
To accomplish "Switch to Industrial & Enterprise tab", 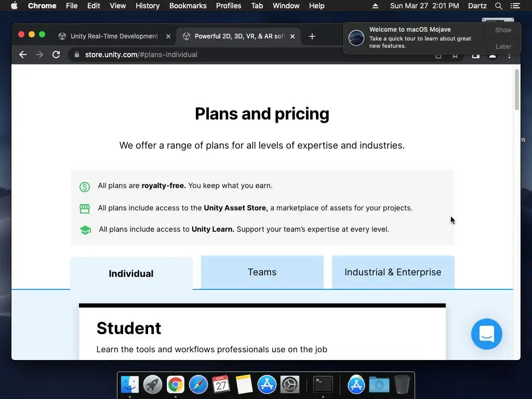I will tap(393, 272).
